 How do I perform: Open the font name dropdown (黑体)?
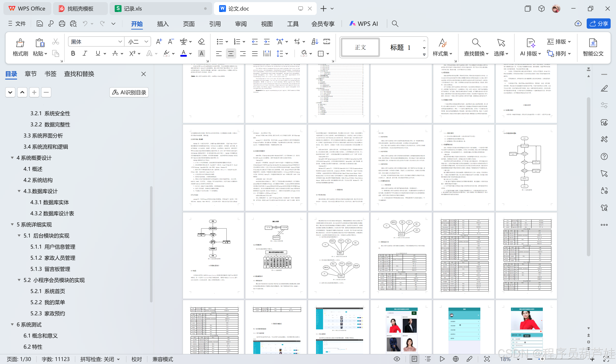[120, 41]
